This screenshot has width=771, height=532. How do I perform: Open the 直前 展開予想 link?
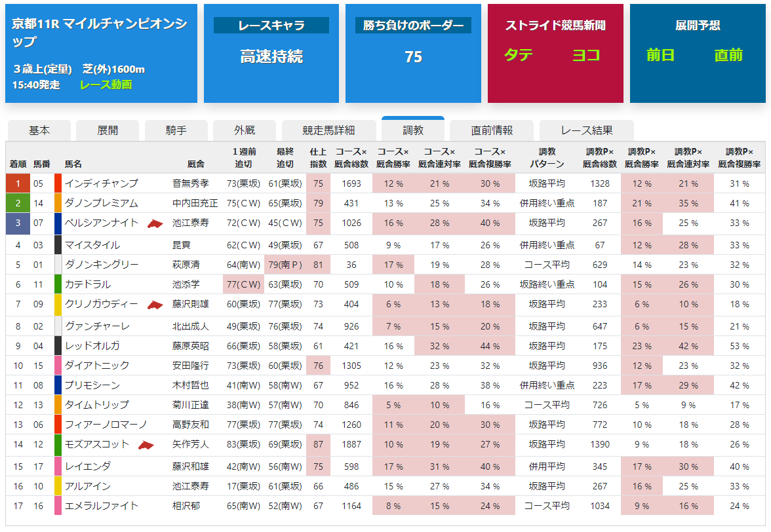coord(728,54)
